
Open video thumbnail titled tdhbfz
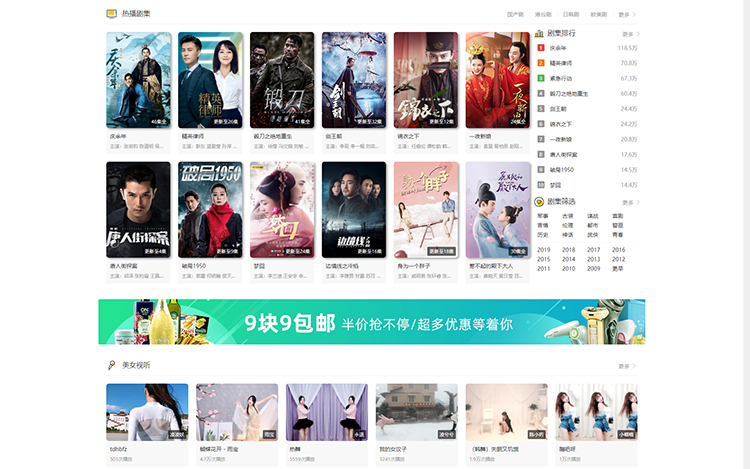(x=147, y=412)
